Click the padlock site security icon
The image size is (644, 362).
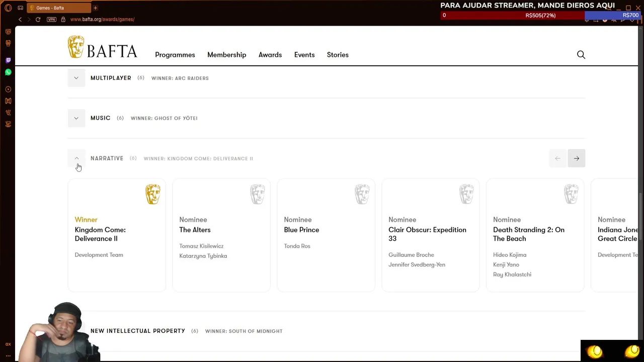pos(63,19)
